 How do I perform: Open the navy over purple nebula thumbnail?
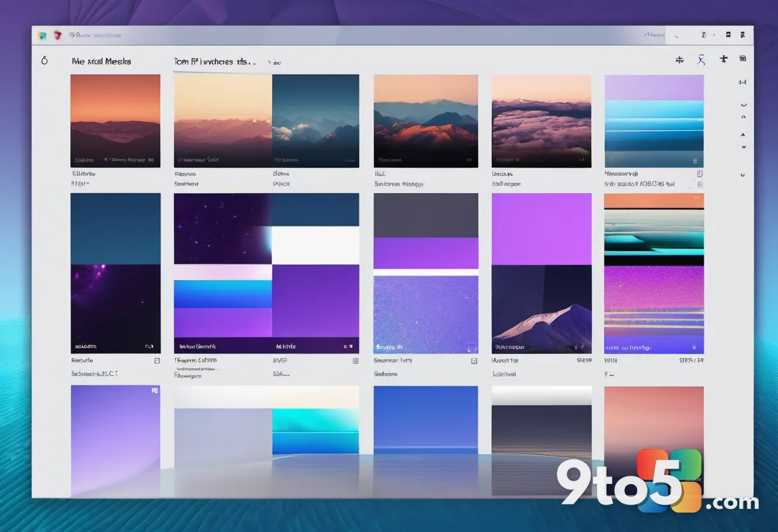pyautogui.click(x=115, y=273)
